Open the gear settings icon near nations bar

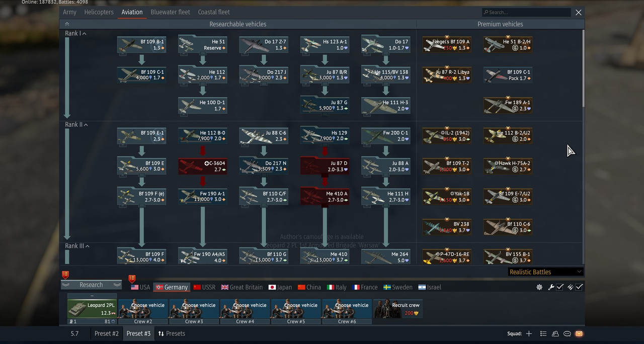click(x=539, y=287)
